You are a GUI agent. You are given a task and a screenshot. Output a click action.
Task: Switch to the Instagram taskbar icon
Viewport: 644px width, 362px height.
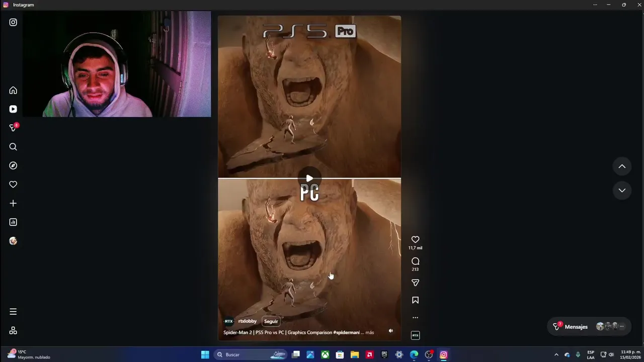click(x=443, y=354)
